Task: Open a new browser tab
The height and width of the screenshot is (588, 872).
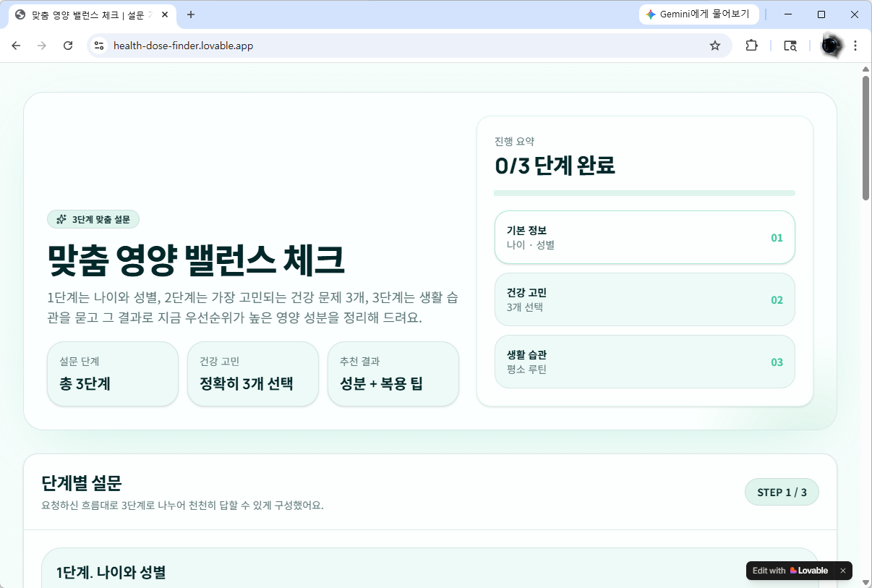Action: click(189, 14)
